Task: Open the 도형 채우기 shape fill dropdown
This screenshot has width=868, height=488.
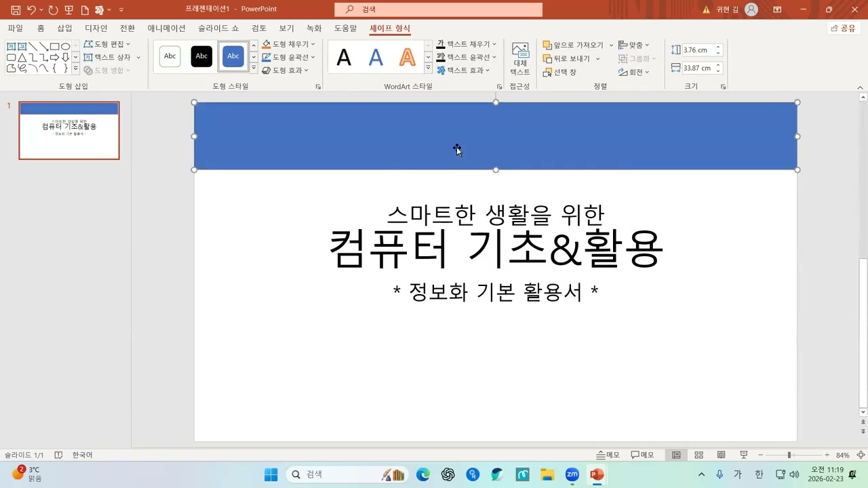Action: pos(289,44)
